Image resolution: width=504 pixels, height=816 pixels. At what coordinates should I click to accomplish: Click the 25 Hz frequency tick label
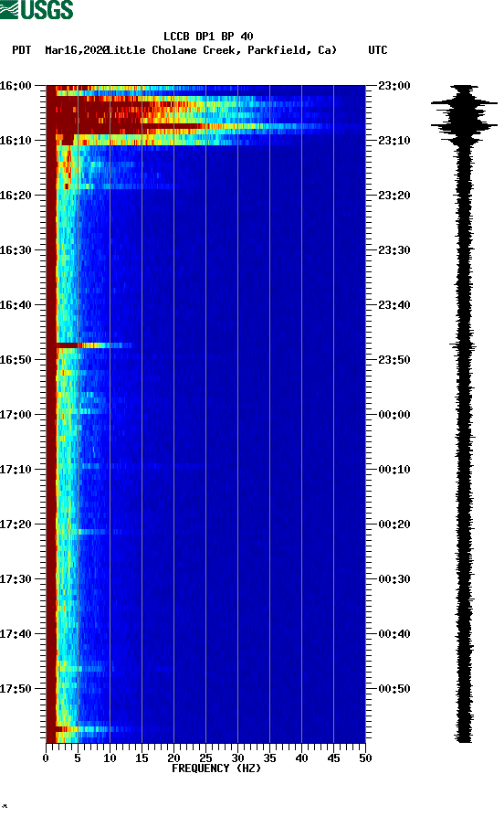205,758
